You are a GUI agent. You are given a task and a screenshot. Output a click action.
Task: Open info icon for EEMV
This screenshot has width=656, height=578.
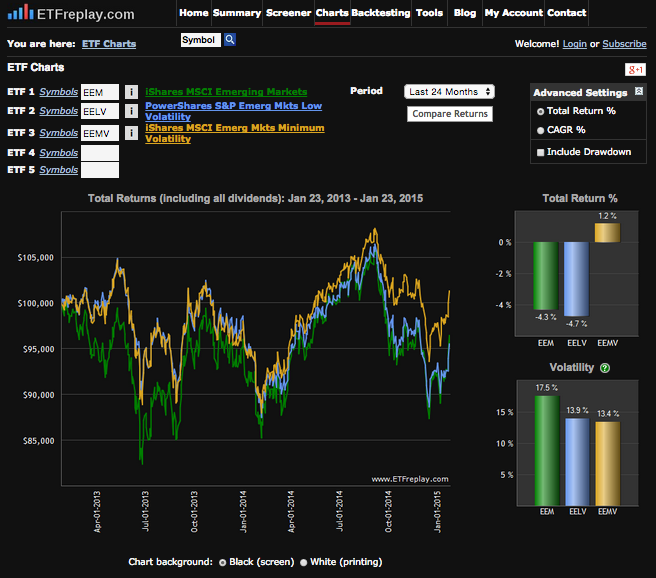pyautogui.click(x=131, y=133)
